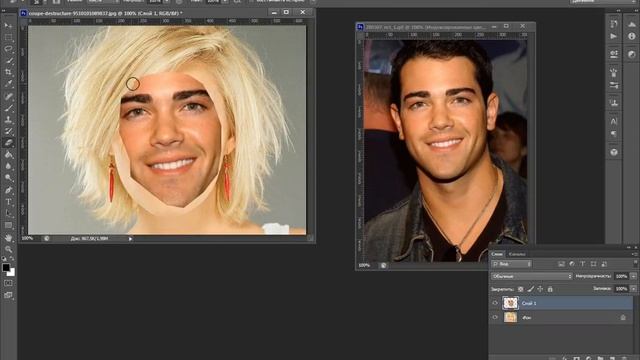Toggle adjustment layer filter
640x360 pixels.
(572, 264)
